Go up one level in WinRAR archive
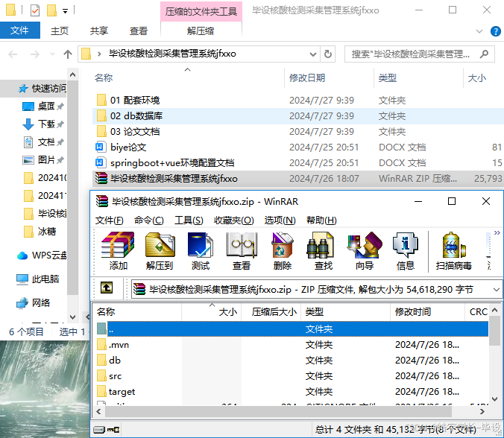The image size is (504, 438). [x=107, y=288]
